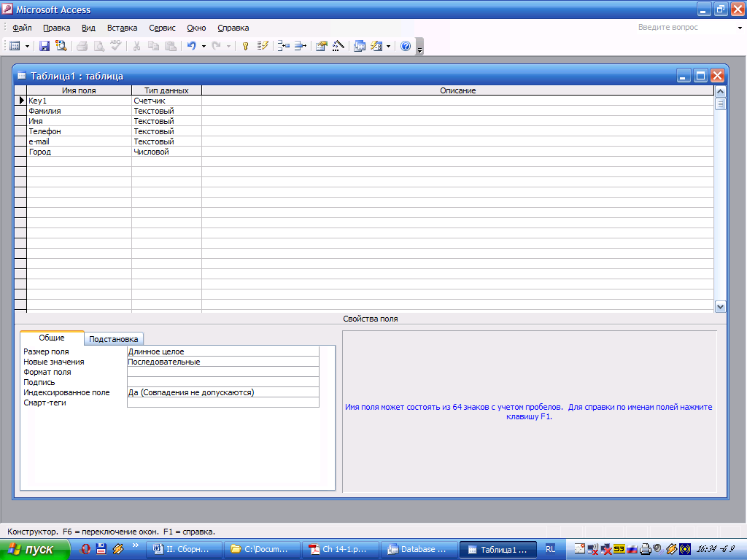Click the Delete Rows toolbar icon
Viewport: 747px width, 560px height.
[x=300, y=46]
